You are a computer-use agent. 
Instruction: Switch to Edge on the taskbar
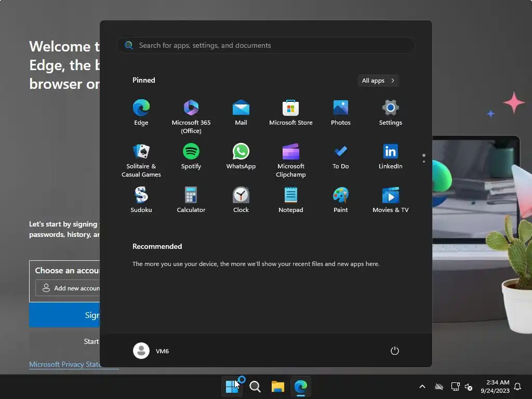pyautogui.click(x=301, y=387)
